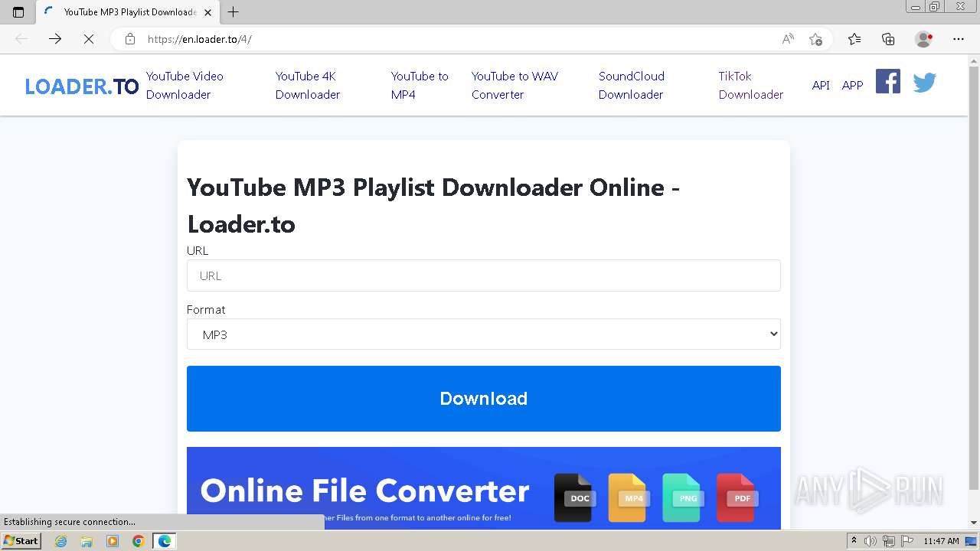Open the browser profile menu
980x551 pixels.
(924, 39)
